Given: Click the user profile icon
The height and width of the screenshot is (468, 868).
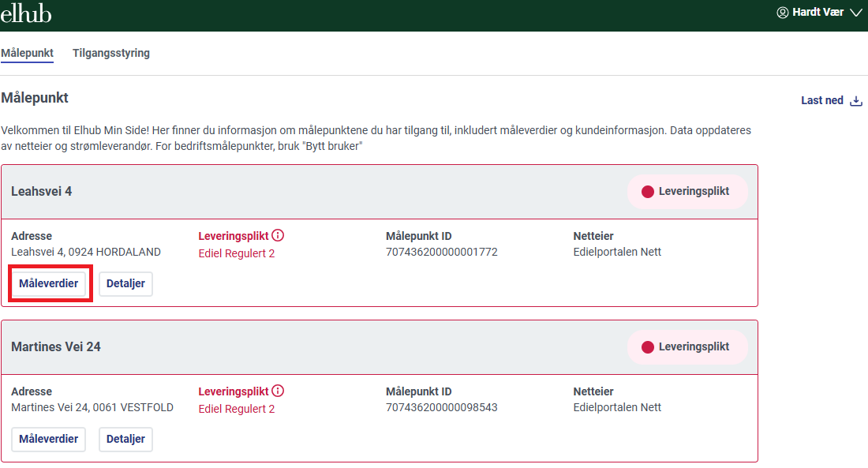Looking at the screenshot, I should pyautogui.click(x=782, y=12).
